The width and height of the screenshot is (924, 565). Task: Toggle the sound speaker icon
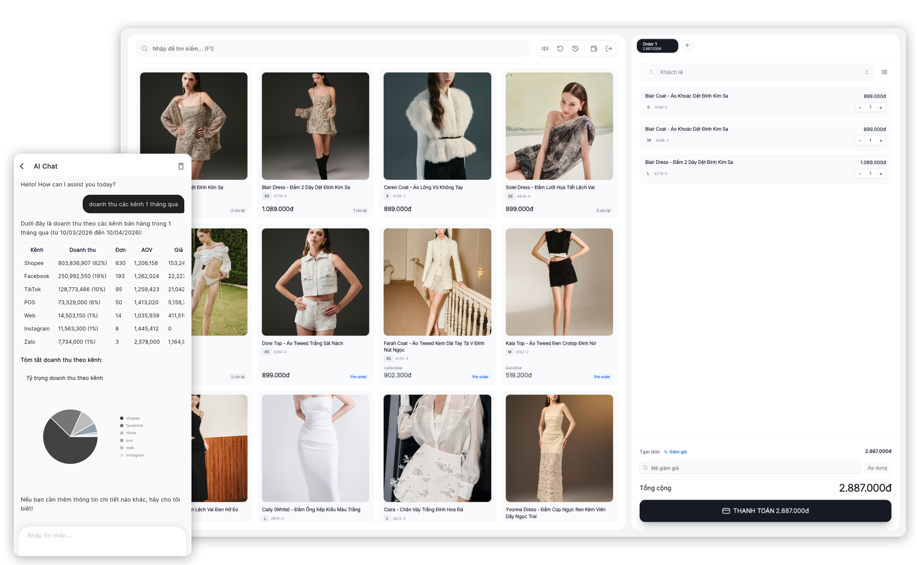point(545,49)
